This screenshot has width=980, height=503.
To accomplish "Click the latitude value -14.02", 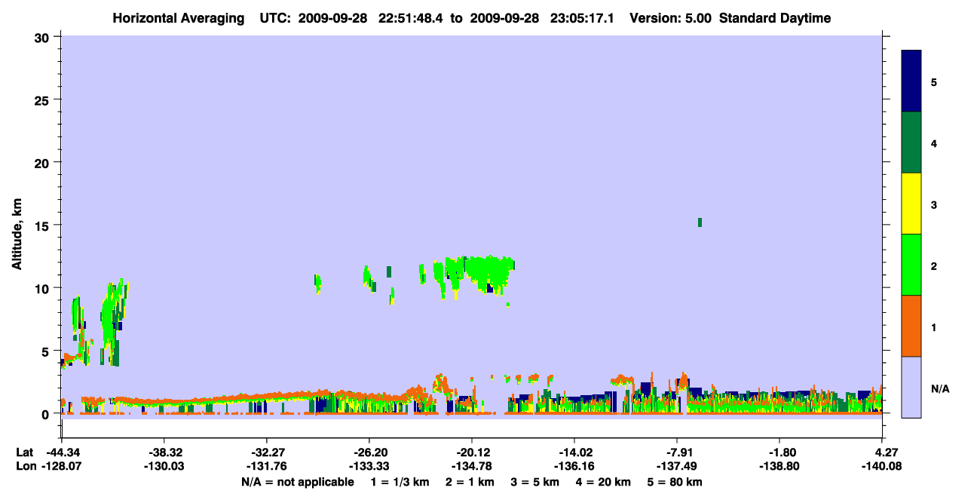I will point(574,452).
